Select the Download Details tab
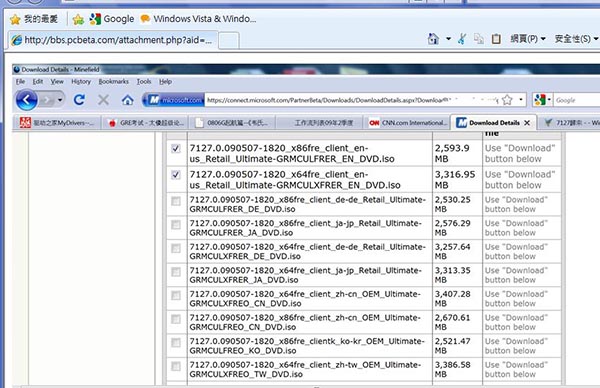Image resolution: width=600 pixels, height=388 pixels. 494,123
